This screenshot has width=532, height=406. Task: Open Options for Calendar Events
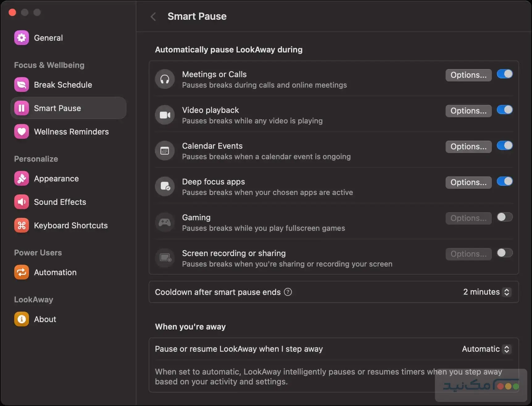(x=468, y=147)
